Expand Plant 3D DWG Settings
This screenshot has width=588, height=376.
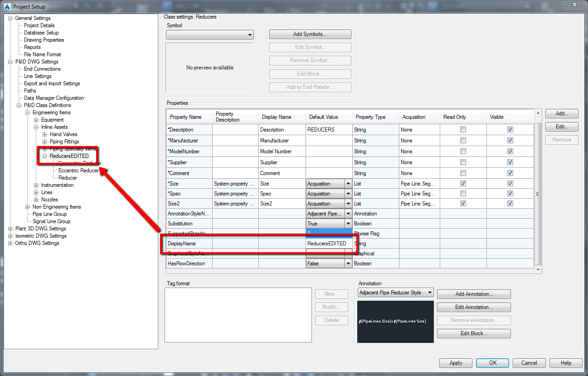10,228
